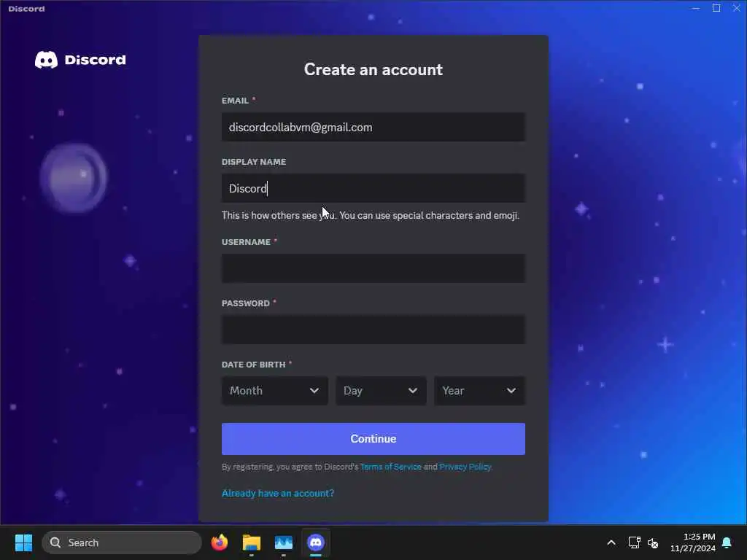The height and width of the screenshot is (560, 747).
Task: Click the taskbar Search box
Action: (122, 542)
